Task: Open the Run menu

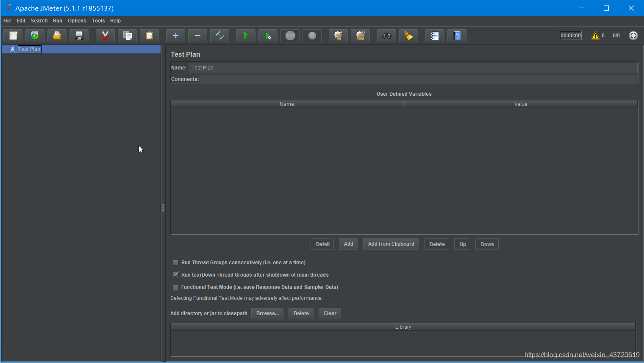Action: tap(58, 21)
